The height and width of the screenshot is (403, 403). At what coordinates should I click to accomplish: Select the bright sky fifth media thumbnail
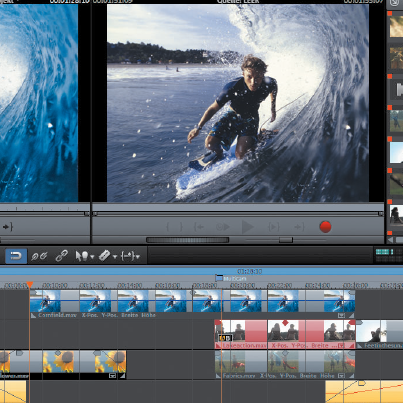[x=396, y=152]
